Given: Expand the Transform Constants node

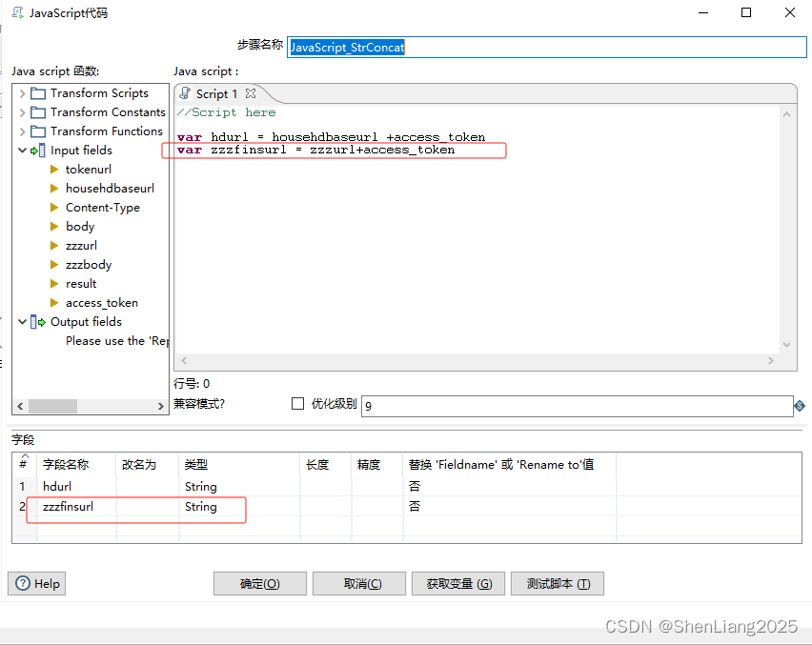Looking at the screenshot, I should point(20,111).
